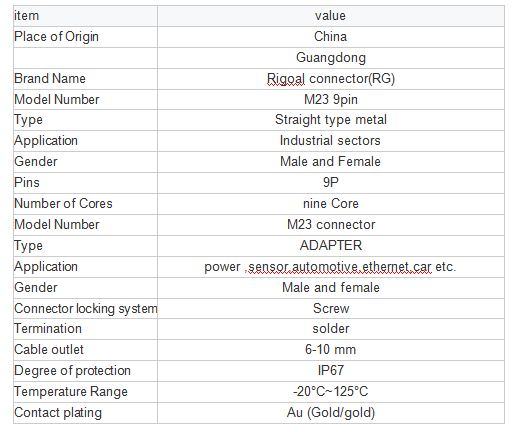Select the 'ADAPTER' value cell
Image resolution: width=519 pixels, height=432 pixels.
pos(331,246)
